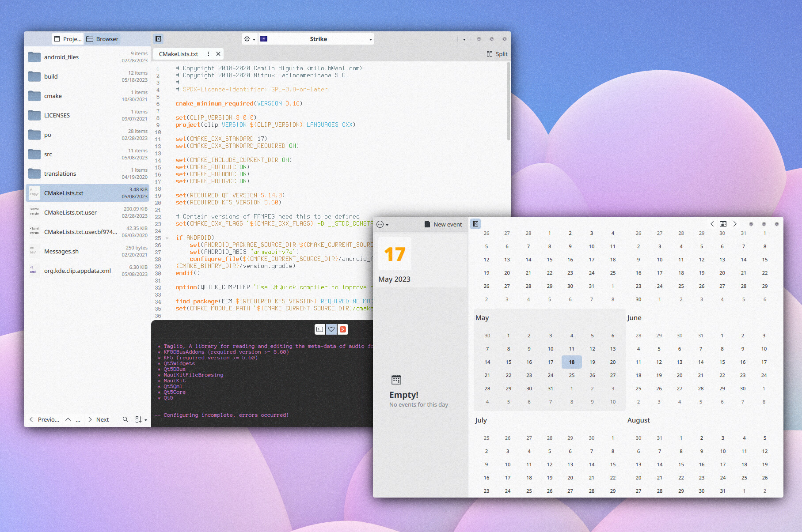Open the po folder
The width and height of the screenshot is (802, 532).
click(x=87, y=135)
